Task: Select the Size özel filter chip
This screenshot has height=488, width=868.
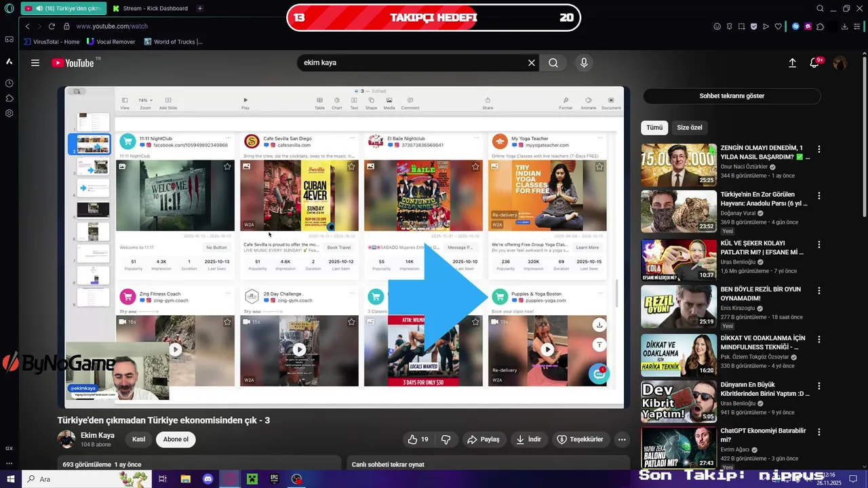Action: (690, 127)
